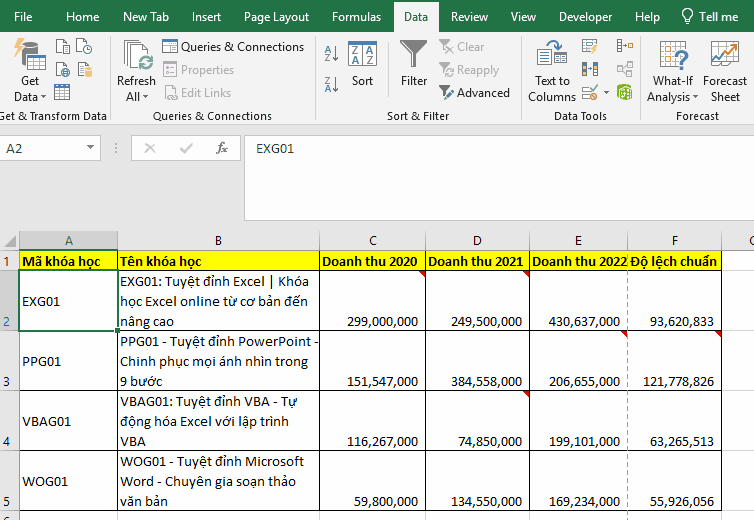Select column F header
Image resolution: width=754 pixels, height=520 pixels.
tap(675, 241)
